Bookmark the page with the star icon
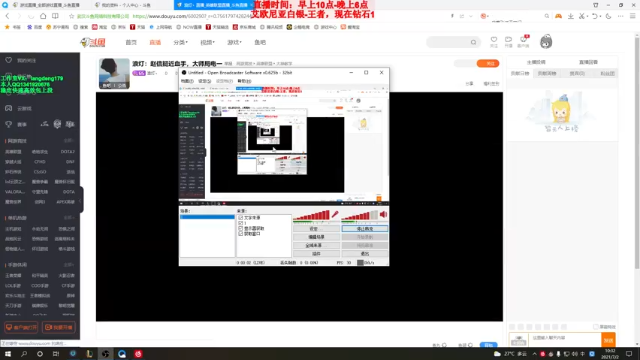Viewport: 640px width, 360px height. pyautogui.click(x=71, y=16)
